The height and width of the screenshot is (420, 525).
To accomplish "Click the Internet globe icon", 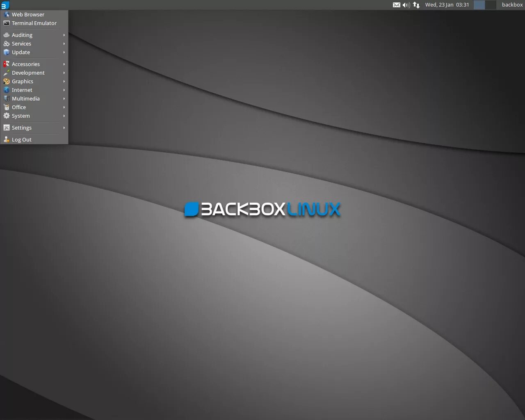I will [7, 90].
